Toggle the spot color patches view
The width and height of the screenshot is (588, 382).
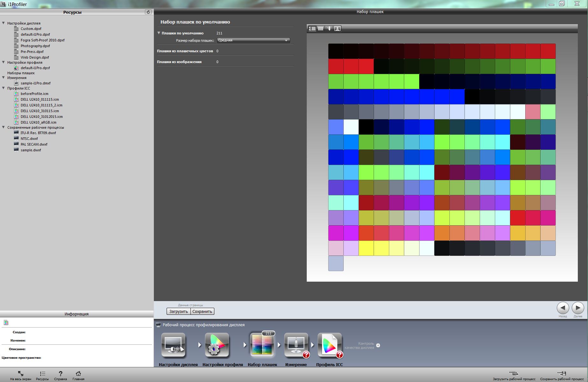[329, 29]
